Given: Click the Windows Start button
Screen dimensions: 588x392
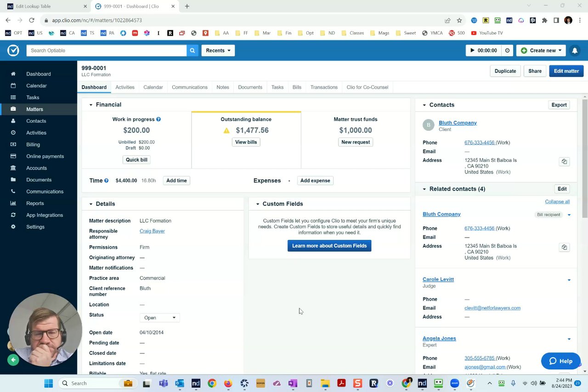Looking at the screenshot, I should pos(48,383).
